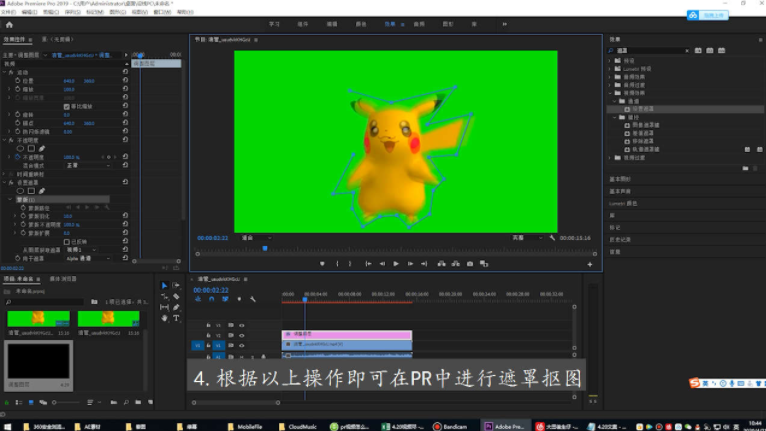Toggle the Uniform Scale checkbox

pyautogui.click(x=66, y=107)
